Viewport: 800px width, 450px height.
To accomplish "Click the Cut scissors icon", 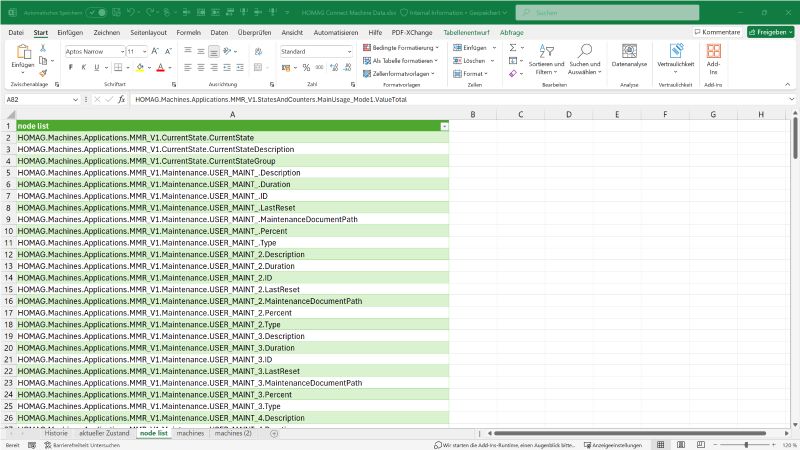I will (x=43, y=48).
